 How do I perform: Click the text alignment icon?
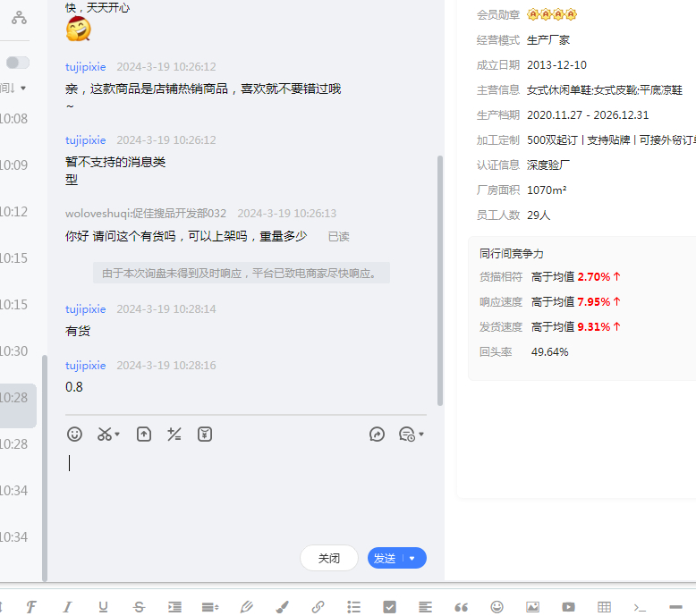coord(425,607)
